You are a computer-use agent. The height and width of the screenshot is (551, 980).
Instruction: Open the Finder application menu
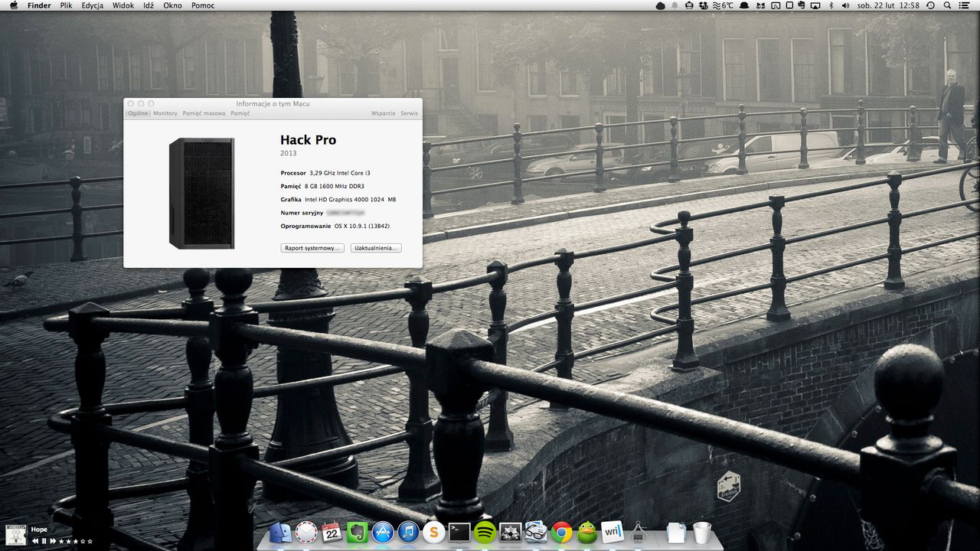39,5
